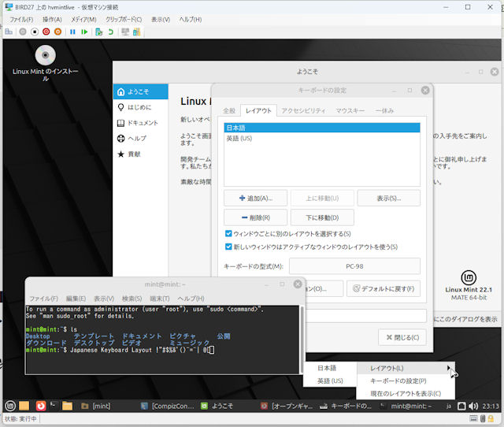Screen dimensions: 504x427
Task: Click the Checkpoint toolbar icon
Action: point(99,32)
